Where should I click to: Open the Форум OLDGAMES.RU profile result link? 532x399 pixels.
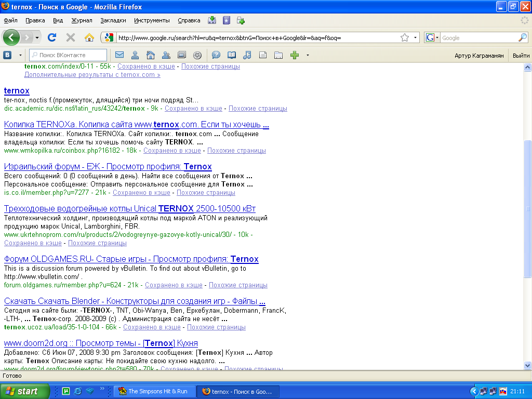(x=131, y=259)
